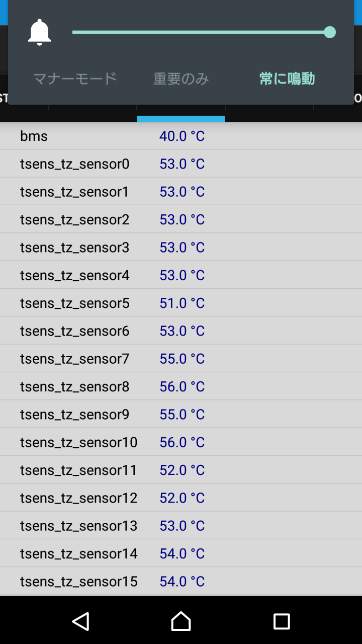Tap the 56.0 °C value of tsens_tz_sensor8
Screen dimensions: 362x644
pos(182,386)
